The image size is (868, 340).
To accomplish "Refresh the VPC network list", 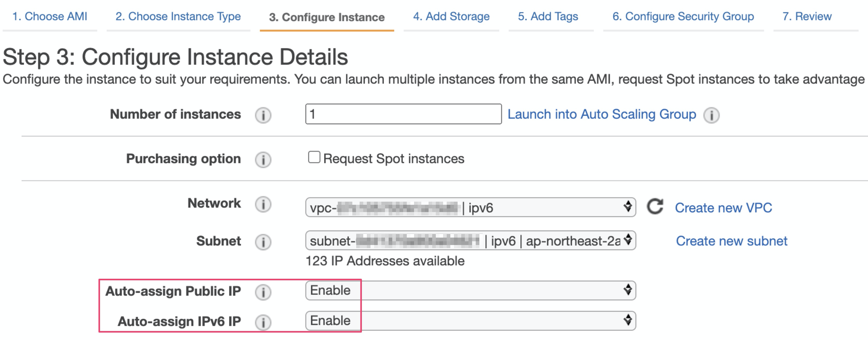I will pos(655,206).
